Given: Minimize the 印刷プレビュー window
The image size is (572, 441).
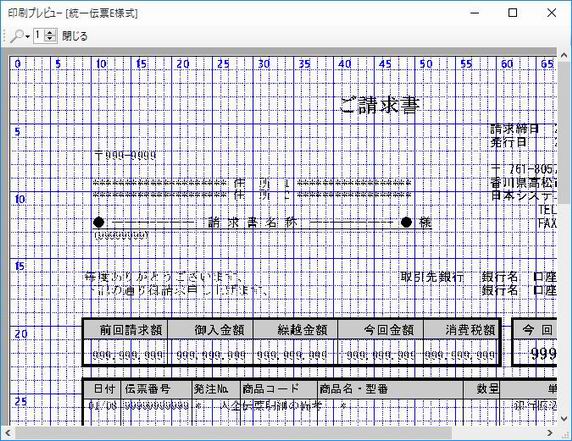Looking at the screenshot, I should pyautogui.click(x=475, y=13).
